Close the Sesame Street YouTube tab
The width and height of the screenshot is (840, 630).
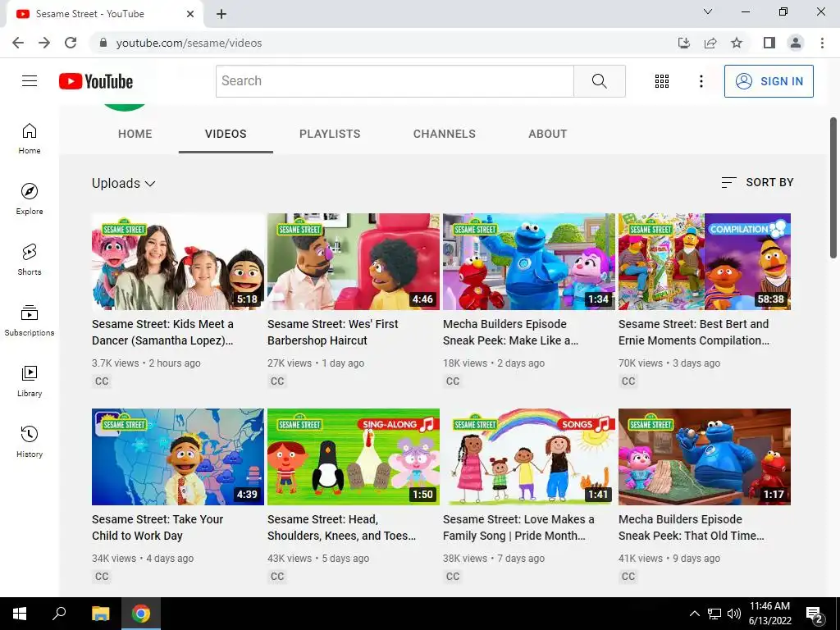tap(190, 14)
